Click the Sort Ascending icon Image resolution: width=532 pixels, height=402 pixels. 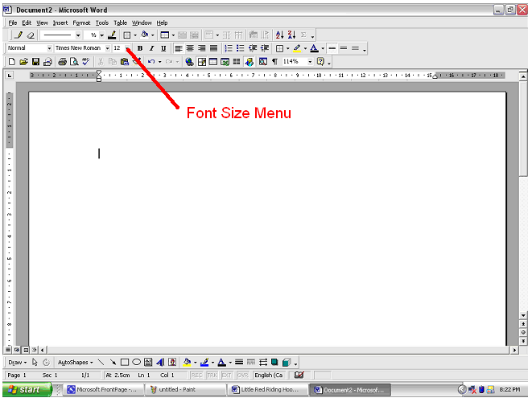point(279,35)
